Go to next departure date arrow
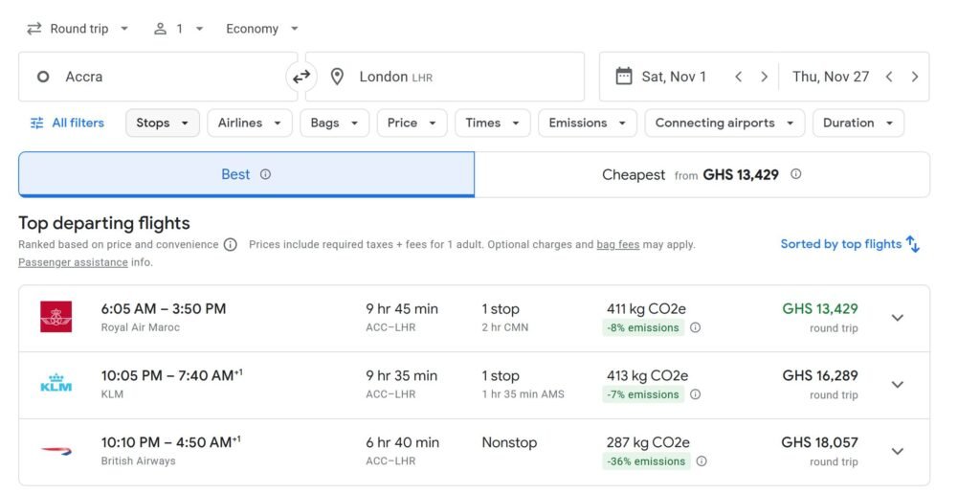980x494 pixels. 764,77
